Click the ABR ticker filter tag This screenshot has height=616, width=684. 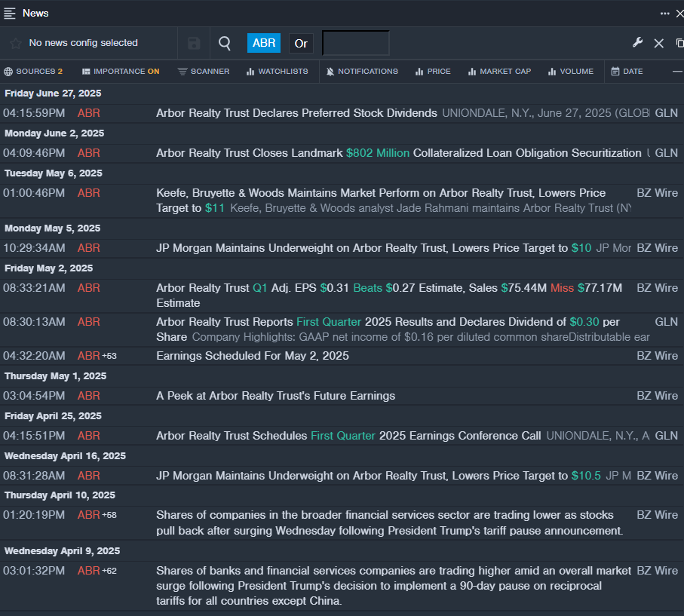click(x=264, y=43)
